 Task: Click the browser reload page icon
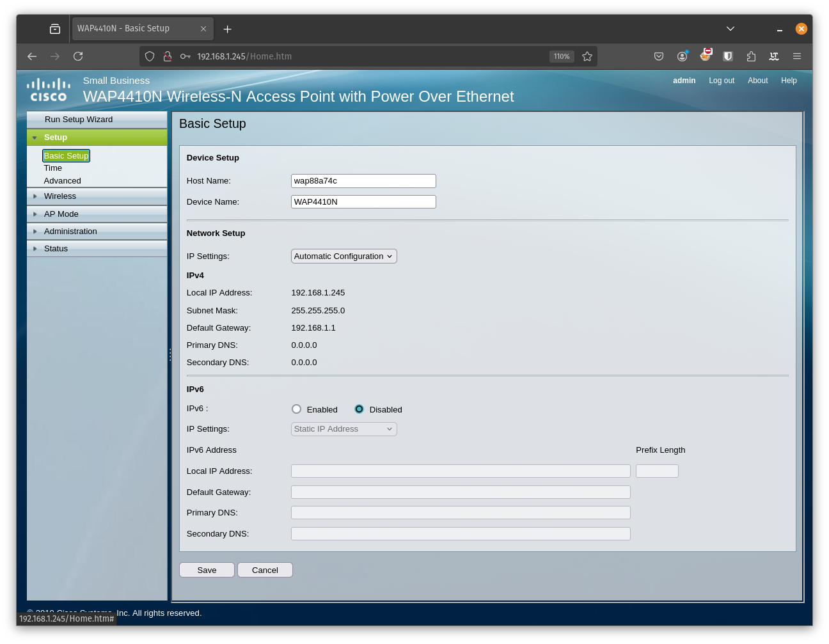pos(78,56)
